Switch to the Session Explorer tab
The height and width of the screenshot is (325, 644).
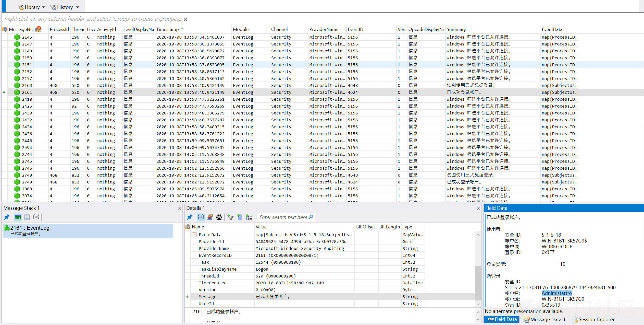[x=593, y=319]
